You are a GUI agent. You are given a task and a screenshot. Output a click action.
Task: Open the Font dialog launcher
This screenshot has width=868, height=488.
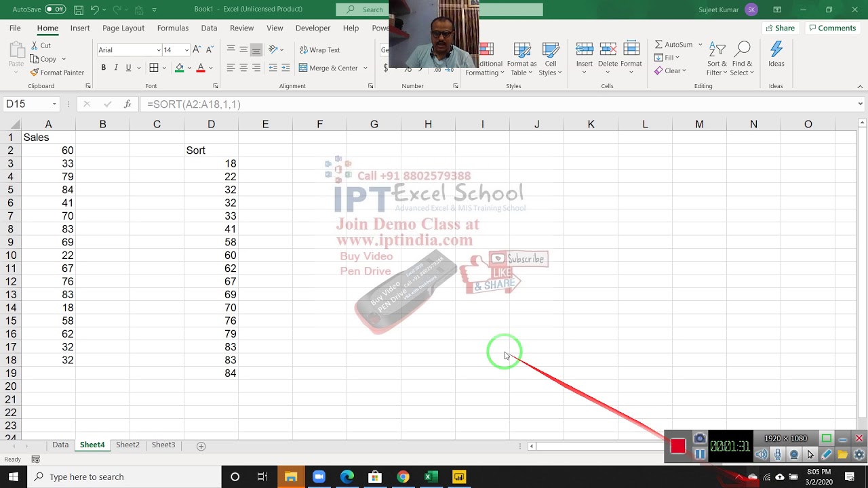[216, 86]
